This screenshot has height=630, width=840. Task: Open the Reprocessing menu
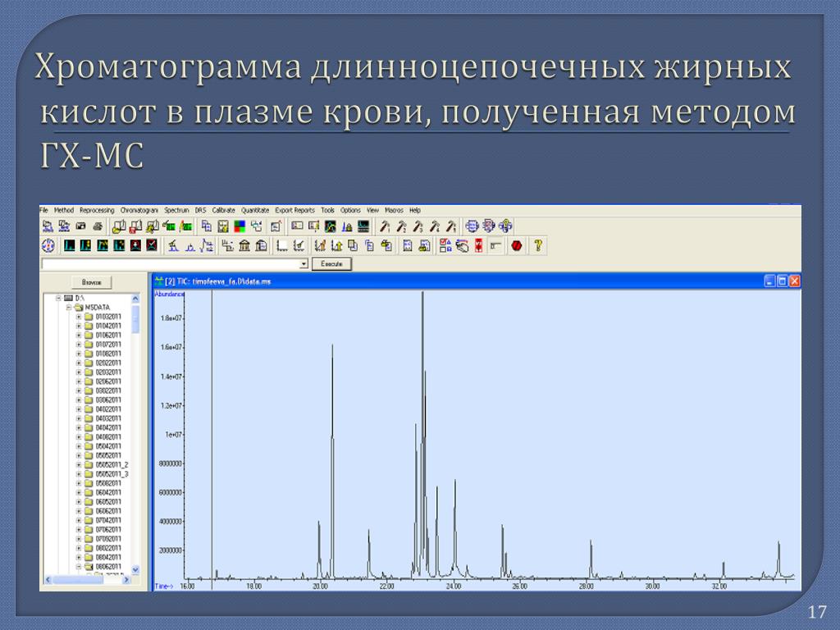coord(97,211)
